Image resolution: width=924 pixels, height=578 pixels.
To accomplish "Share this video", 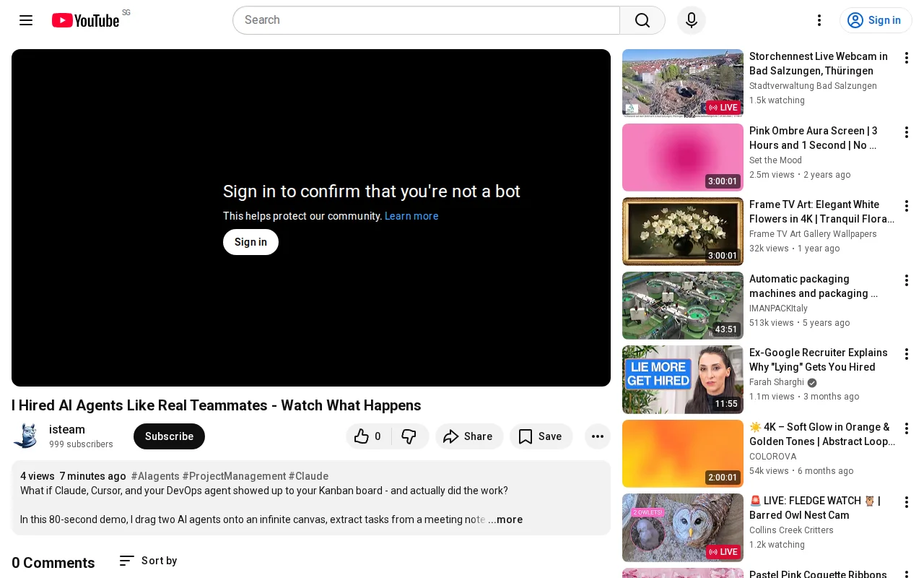I will tap(468, 436).
